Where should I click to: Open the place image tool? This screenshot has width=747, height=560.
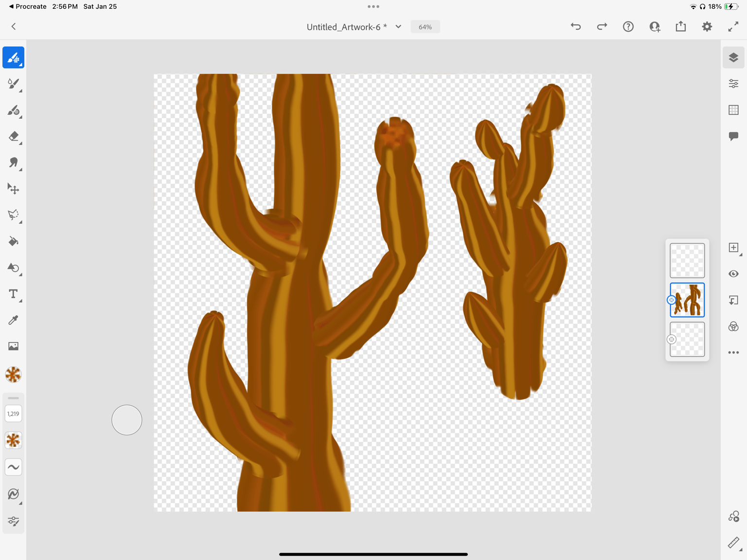13,346
